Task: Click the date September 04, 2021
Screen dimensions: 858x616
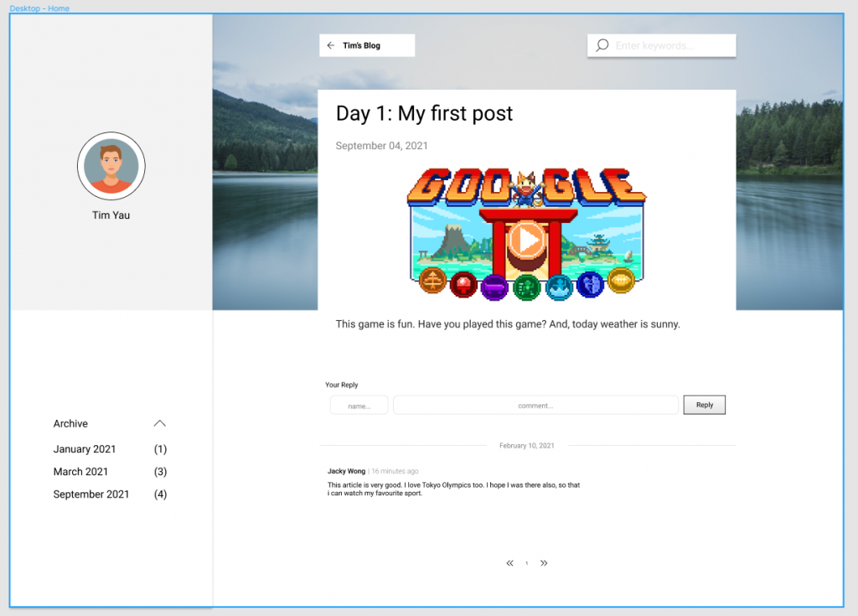Action: point(381,146)
